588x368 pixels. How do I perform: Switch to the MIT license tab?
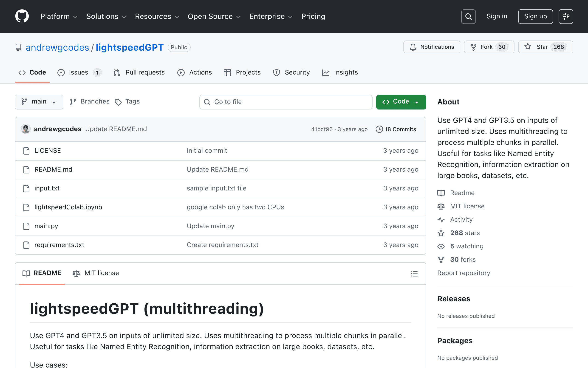click(x=96, y=273)
